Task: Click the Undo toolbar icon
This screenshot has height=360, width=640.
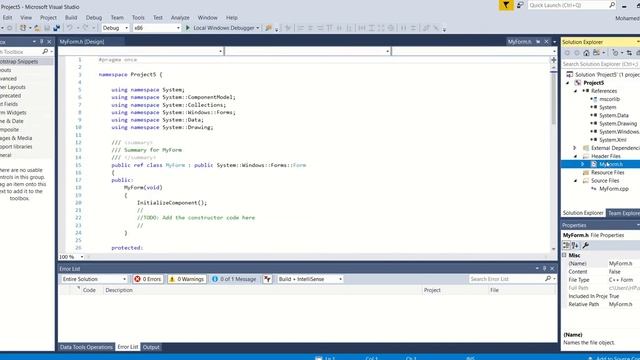Action: coord(69,28)
